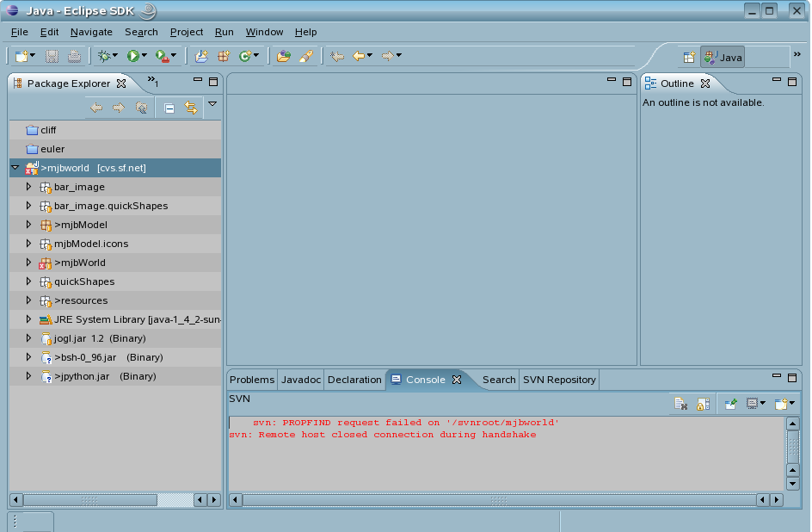
Task: Click Package Explorer's Up navigation icon
Action: tap(141, 108)
